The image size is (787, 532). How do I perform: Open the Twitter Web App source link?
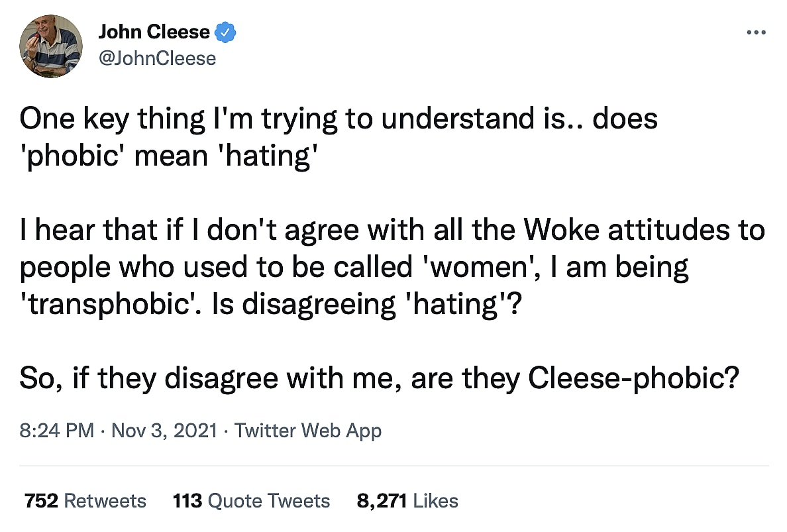coord(308,431)
